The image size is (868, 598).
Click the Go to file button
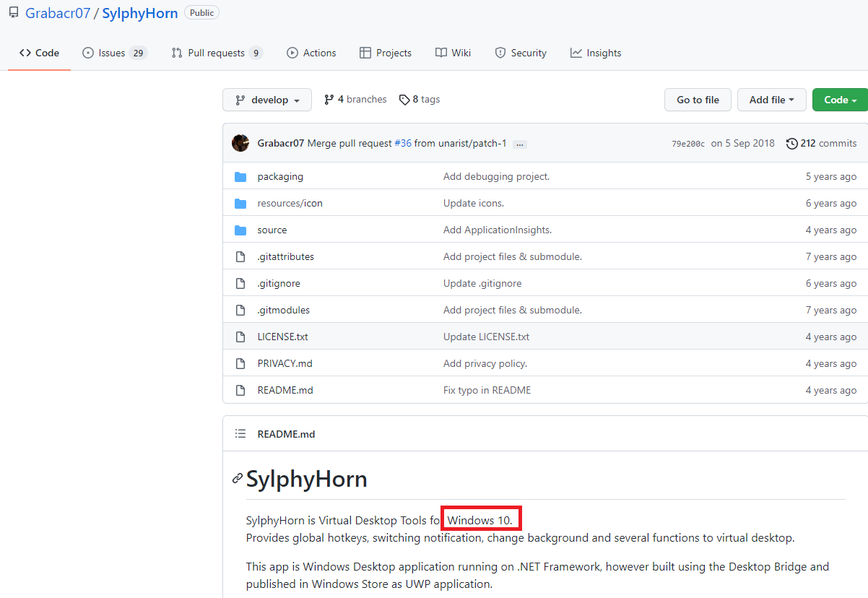click(x=698, y=100)
